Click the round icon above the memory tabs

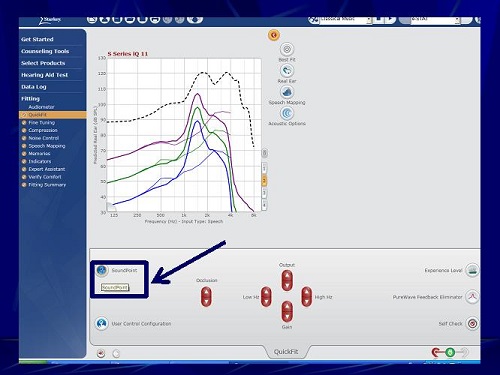[264, 153]
